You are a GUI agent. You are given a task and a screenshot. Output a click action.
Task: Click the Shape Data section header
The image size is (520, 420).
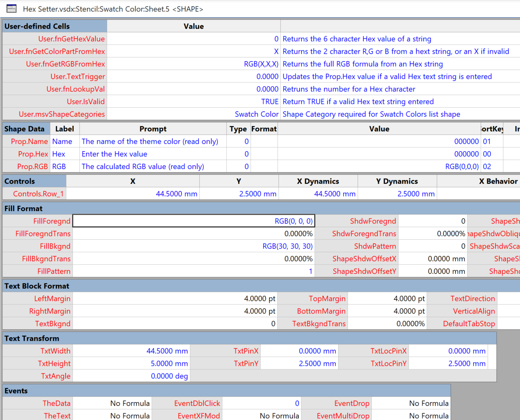pos(25,129)
